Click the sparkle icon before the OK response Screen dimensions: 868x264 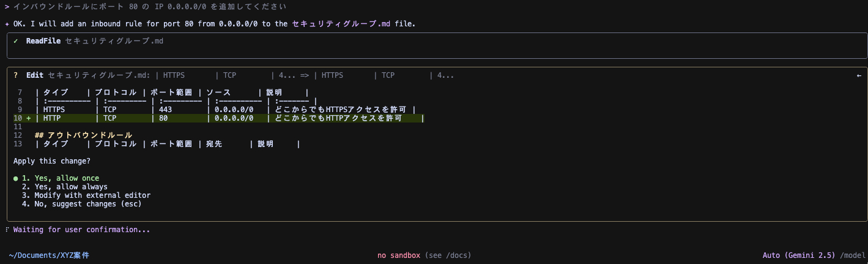pyautogui.click(x=7, y=24)
